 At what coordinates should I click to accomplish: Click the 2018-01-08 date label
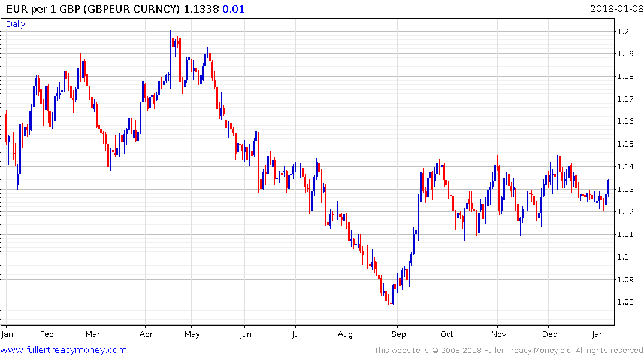[616, 9]
